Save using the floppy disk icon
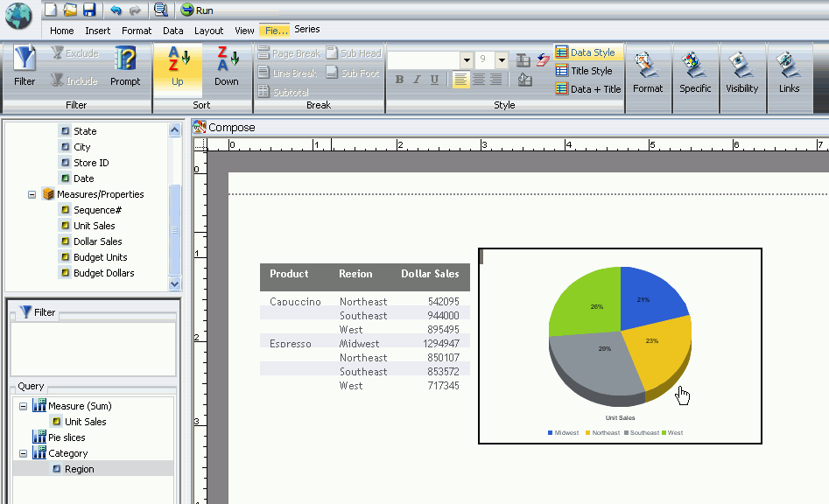 tap(88, 10)
